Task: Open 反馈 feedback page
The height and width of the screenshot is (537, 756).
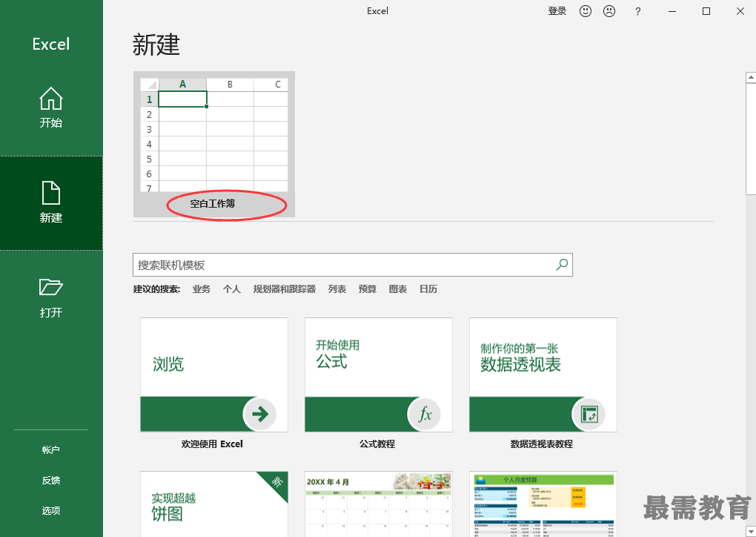Action: (x=51, y=480)
